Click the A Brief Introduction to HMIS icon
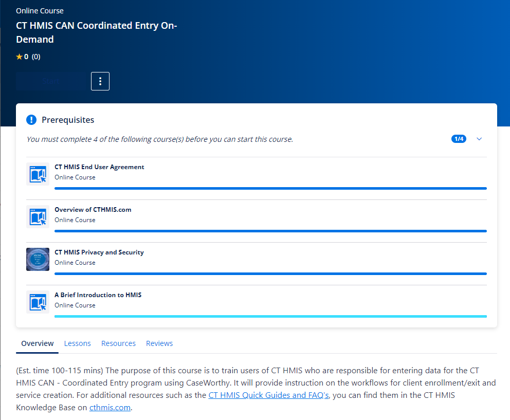 [38, 302]
